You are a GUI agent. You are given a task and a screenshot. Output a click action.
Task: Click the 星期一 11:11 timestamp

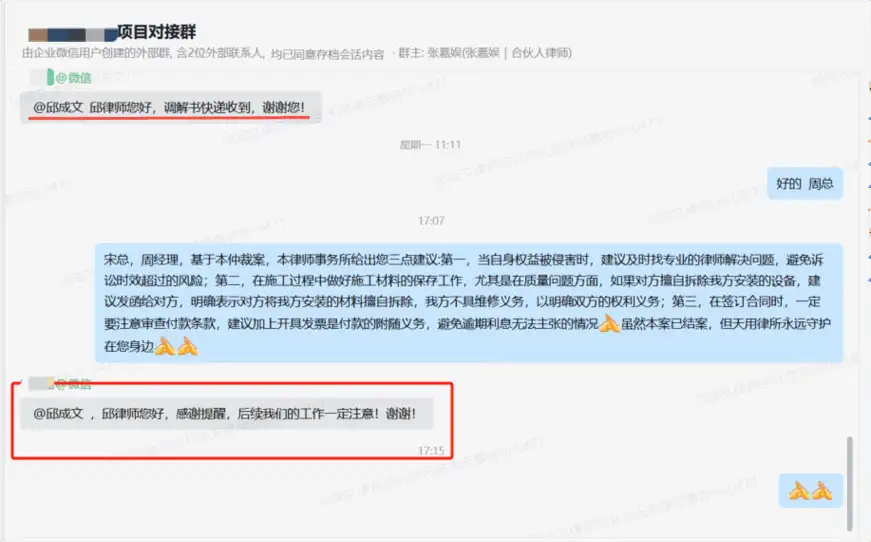pyautogui.click(x=431, y=145)
